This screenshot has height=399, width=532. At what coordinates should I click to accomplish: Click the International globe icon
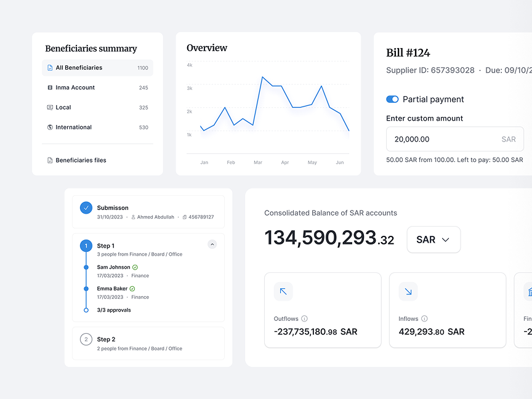[x=50, y=127]
